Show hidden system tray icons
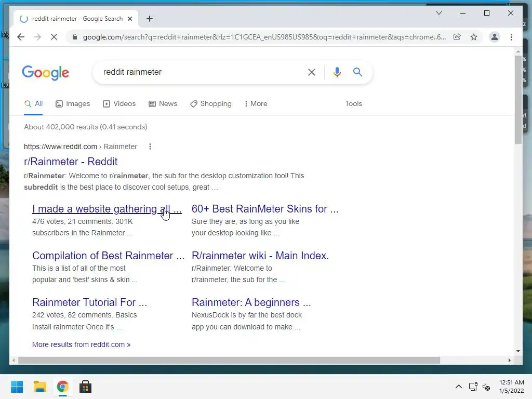 [x=458, y=387]
